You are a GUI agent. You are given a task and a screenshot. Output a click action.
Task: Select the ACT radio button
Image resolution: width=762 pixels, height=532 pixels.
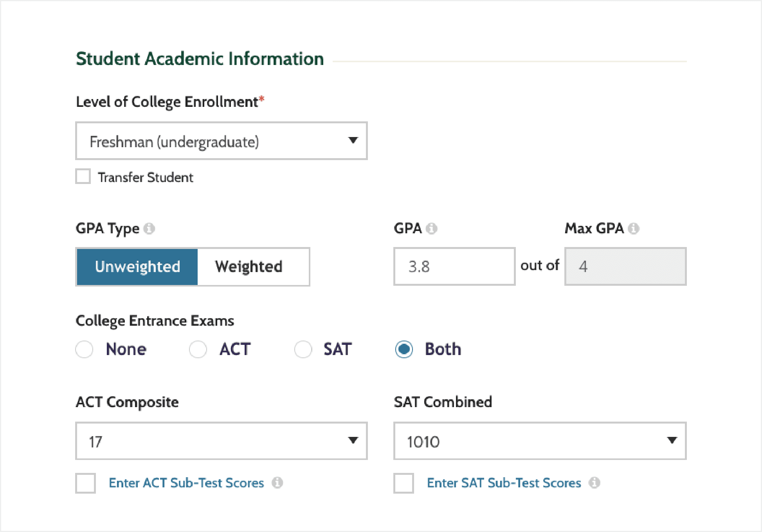coord(198,349)
